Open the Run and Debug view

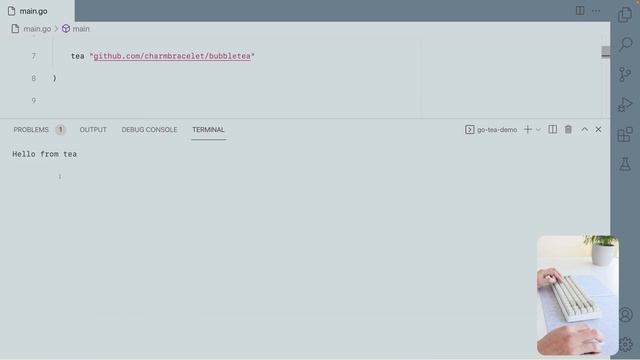click(625, 104)
